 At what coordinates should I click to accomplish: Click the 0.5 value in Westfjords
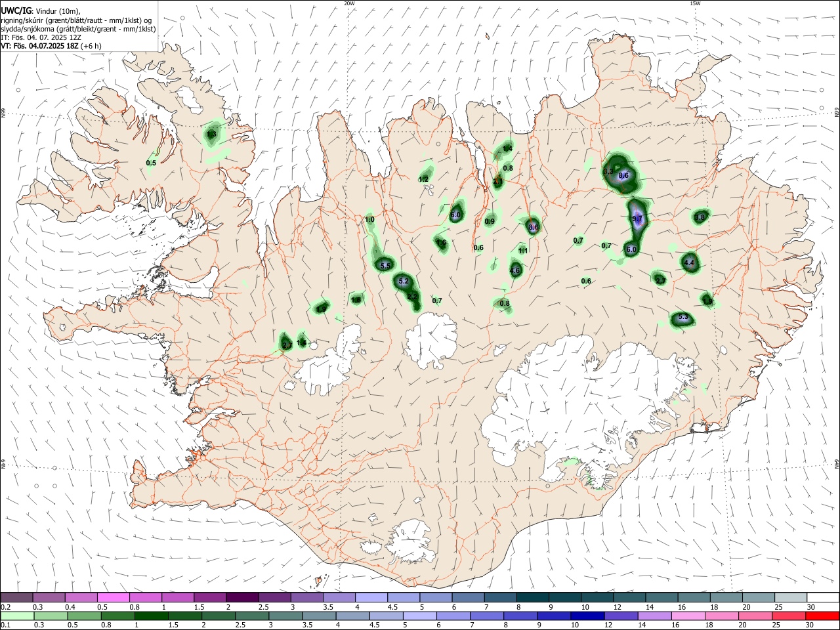151,163
